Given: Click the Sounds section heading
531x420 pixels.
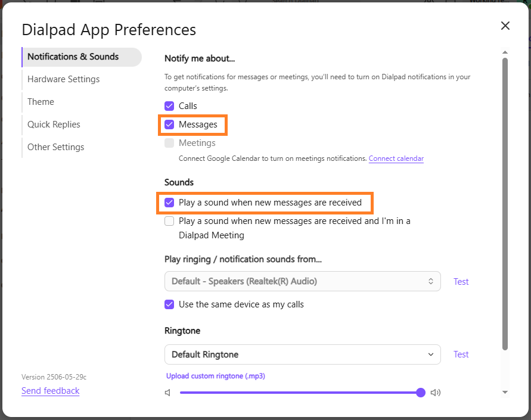Looking at the screenshot, I should coord(179,182).
